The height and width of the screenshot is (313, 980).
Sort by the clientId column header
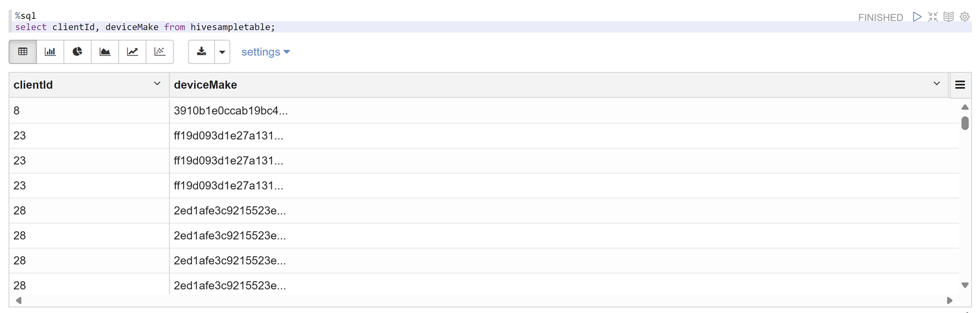coord(33,85)
